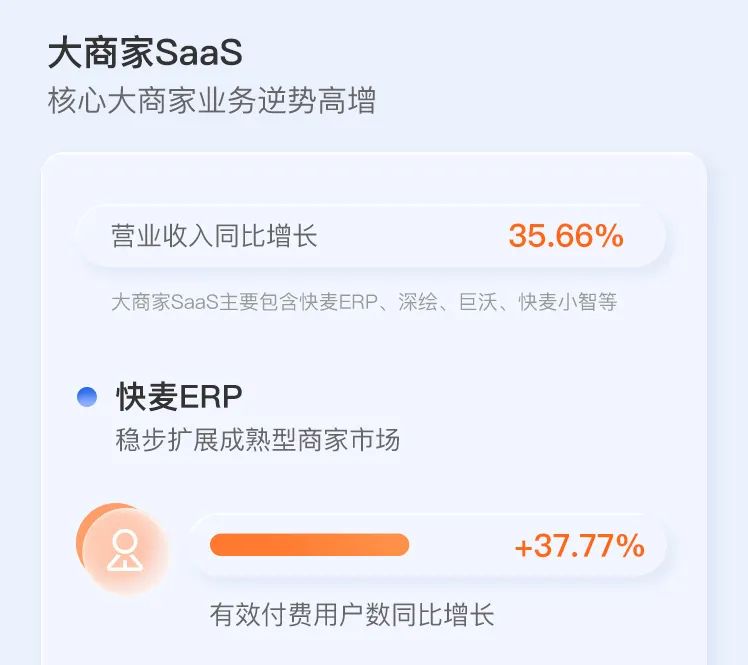748x665 pixels.
Task: Click the orange user avatar icon
Action: (125, 549)
